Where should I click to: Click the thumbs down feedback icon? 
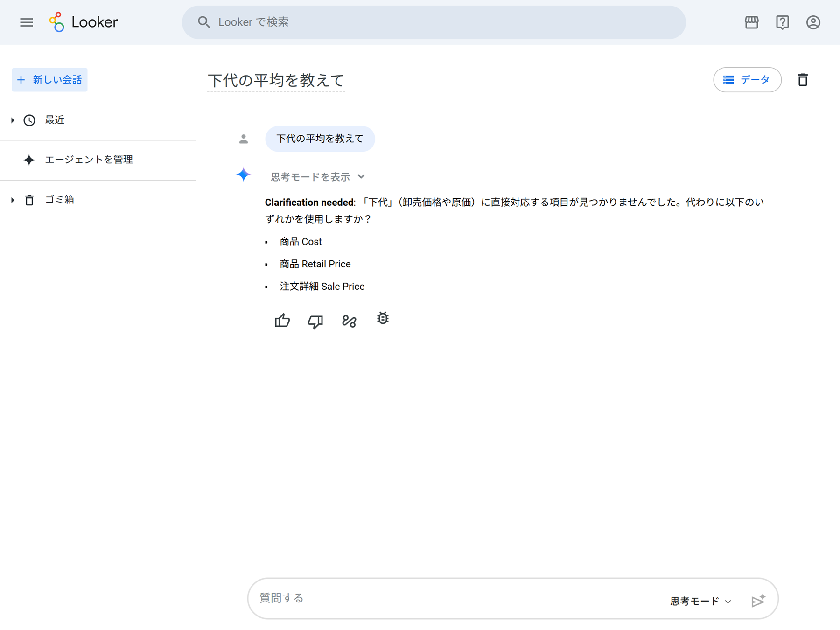tap(315, 321)
